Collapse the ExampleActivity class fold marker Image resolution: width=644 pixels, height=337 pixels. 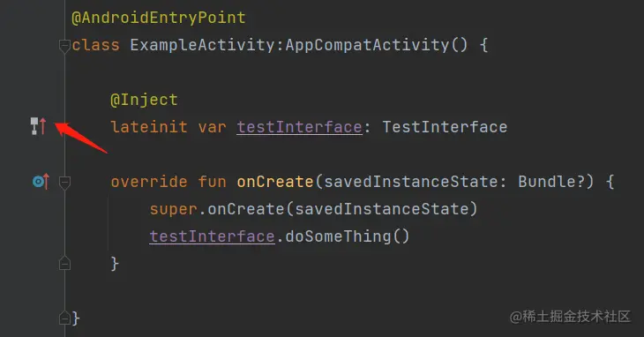click(x=64, y=45)
